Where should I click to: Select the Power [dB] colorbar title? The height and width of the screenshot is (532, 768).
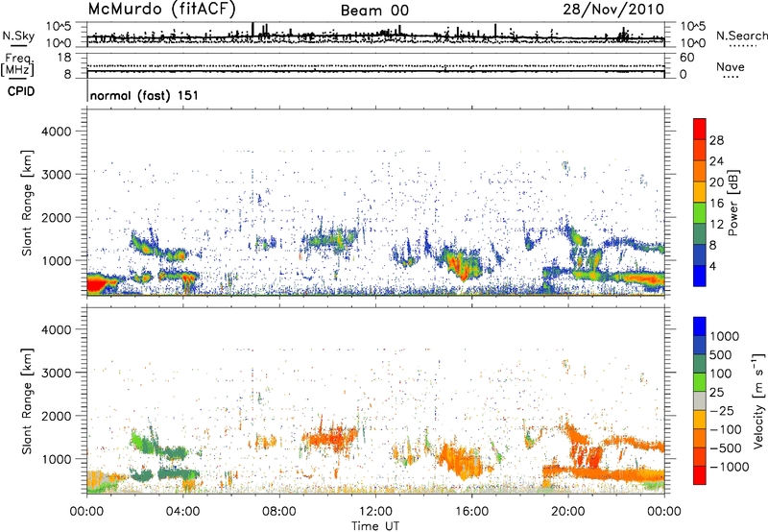click(x=733, y=203)
